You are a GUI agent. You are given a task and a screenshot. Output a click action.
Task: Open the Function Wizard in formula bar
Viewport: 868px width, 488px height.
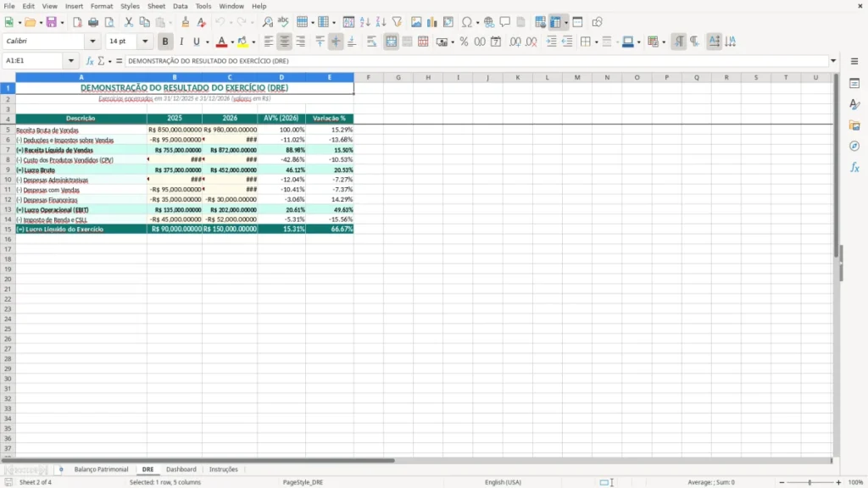90,61
